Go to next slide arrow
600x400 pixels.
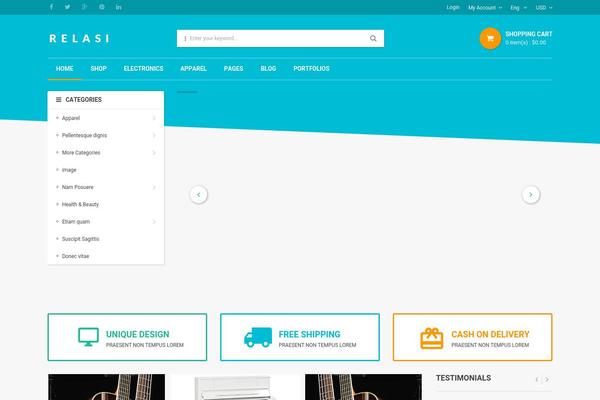531,195
